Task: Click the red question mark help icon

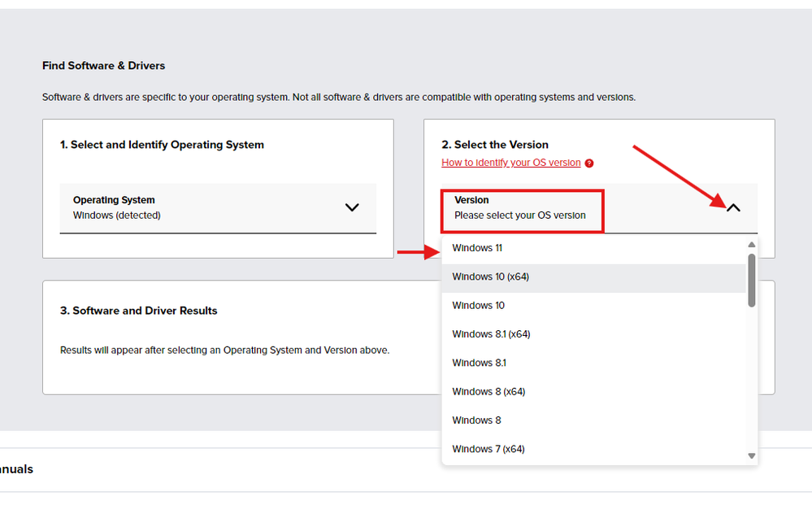Action: [x=589, y=163]
